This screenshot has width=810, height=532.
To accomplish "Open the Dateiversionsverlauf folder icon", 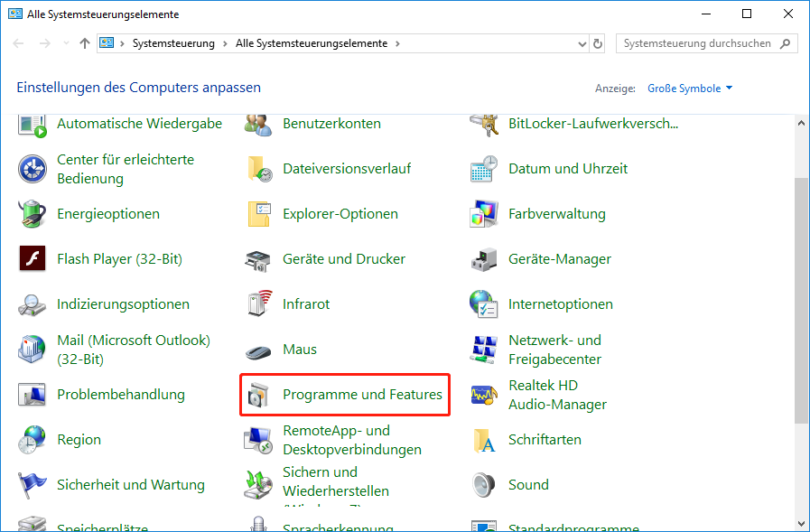I will coord(260,169).
